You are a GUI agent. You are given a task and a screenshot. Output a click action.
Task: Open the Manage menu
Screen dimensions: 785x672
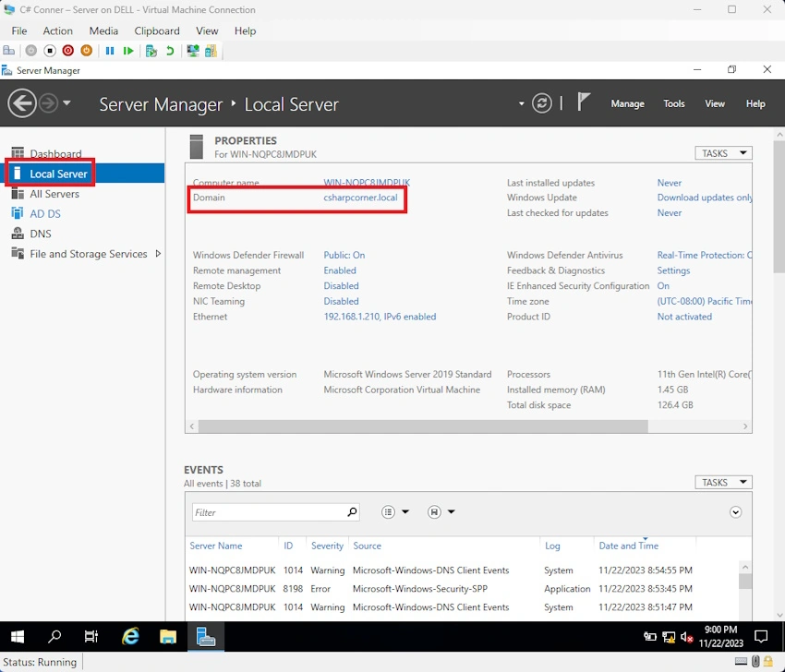click(x=627, y=103)
